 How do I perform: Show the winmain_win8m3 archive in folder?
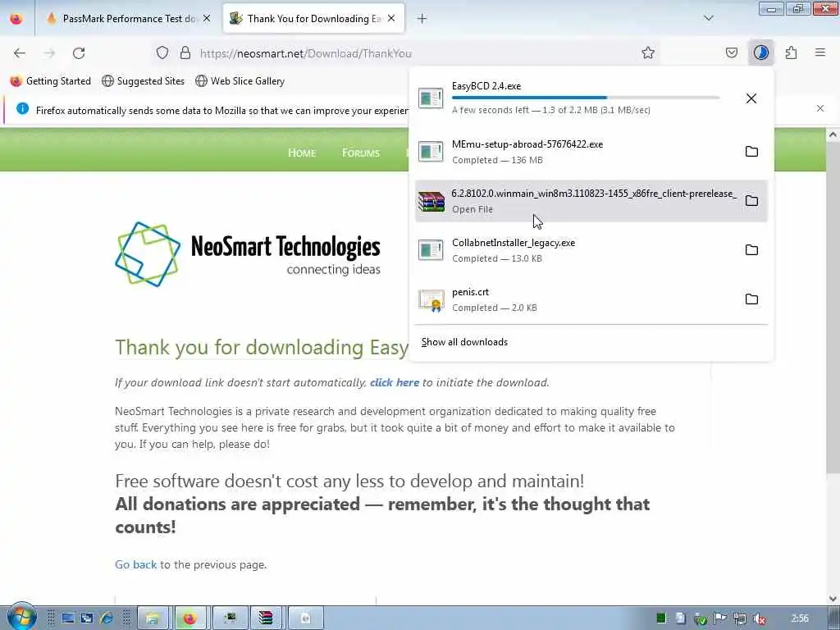[751, 201]
